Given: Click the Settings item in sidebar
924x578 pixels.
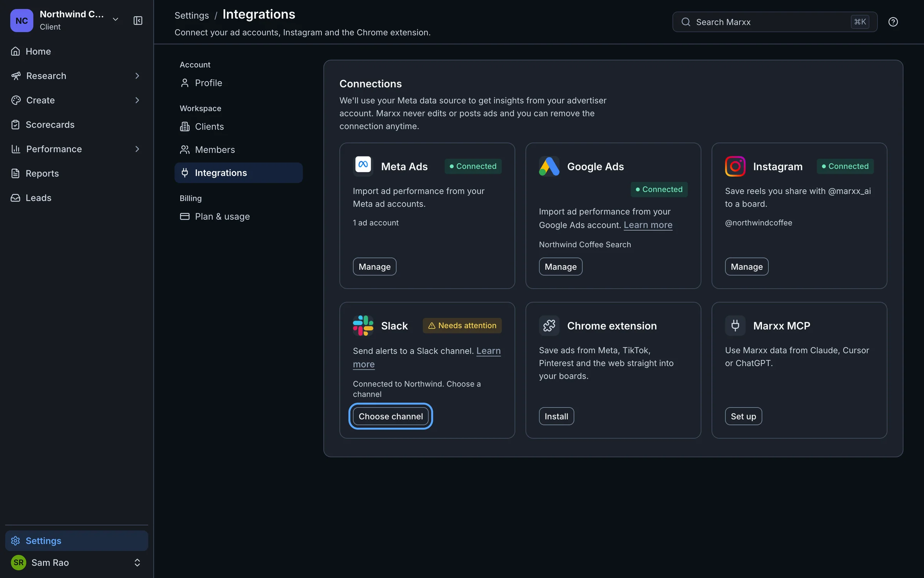Looking at the screenshot, I should point(77,541).
